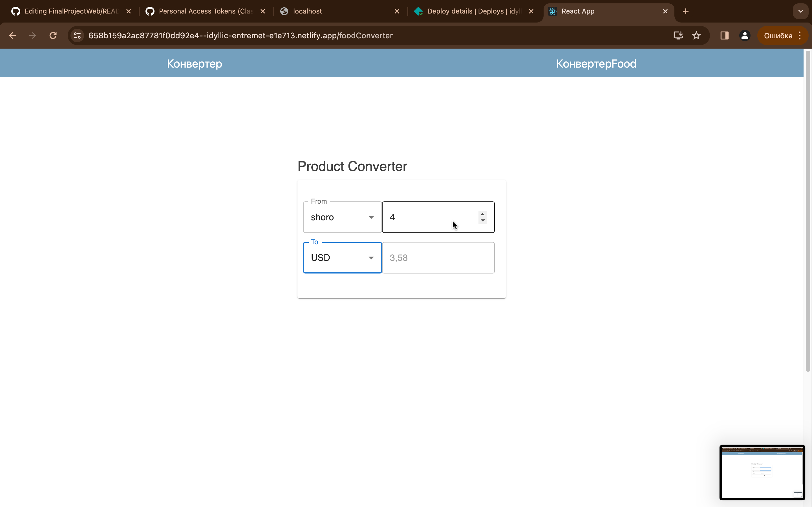Go back to previous page
812x507 pixels.
tap(13, 35)
